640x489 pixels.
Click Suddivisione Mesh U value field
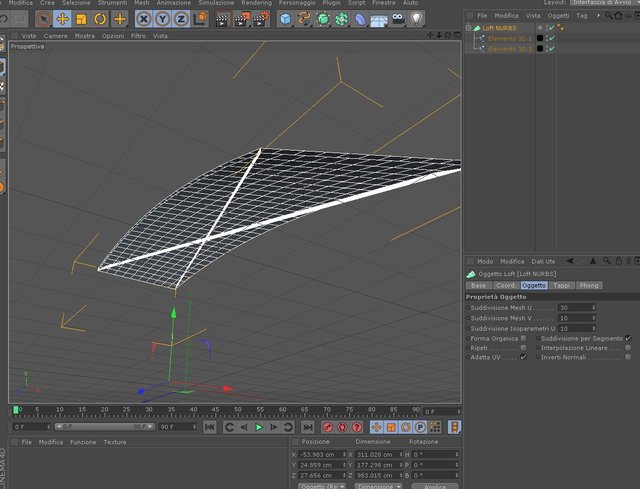pyautogui.click(x=575, y=307)
